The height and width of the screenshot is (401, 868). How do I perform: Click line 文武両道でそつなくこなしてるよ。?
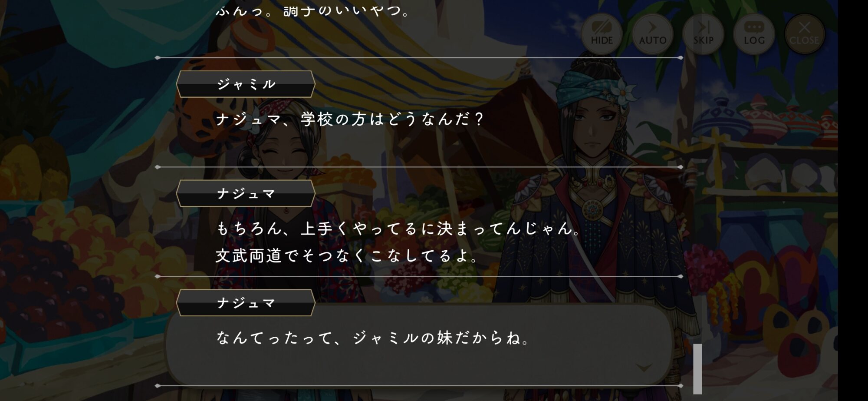coord(347,255)
